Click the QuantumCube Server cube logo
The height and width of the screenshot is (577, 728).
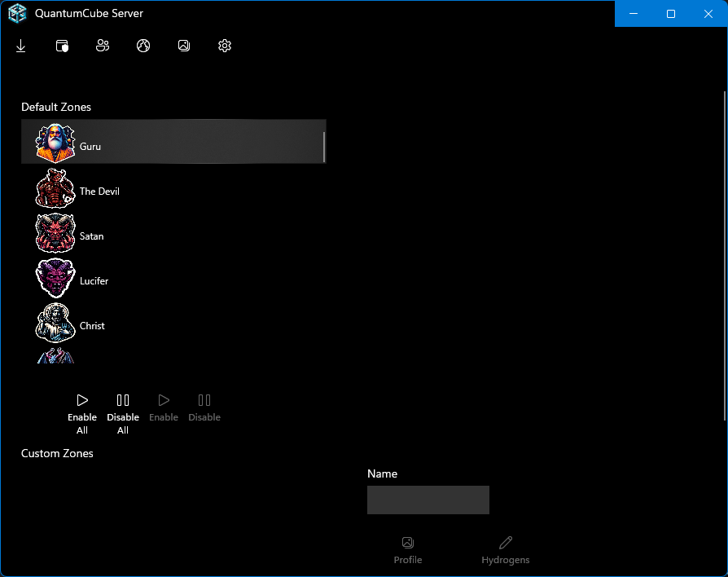point(17,14)
